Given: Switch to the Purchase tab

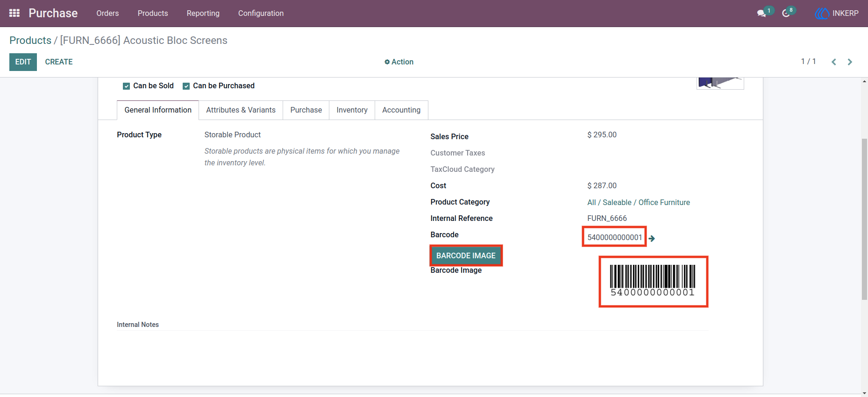Looking at the screenshot, I should click(306, 110).
